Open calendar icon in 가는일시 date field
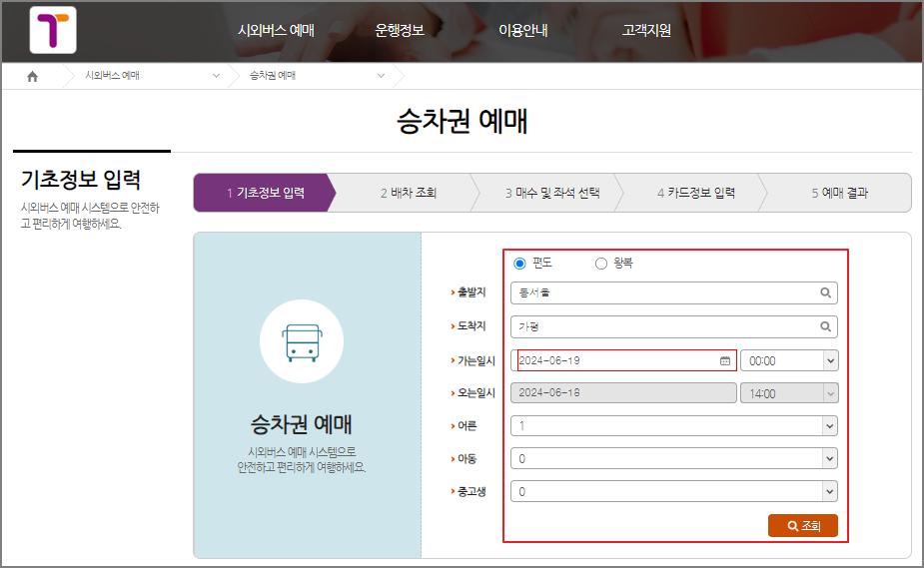 725,360
